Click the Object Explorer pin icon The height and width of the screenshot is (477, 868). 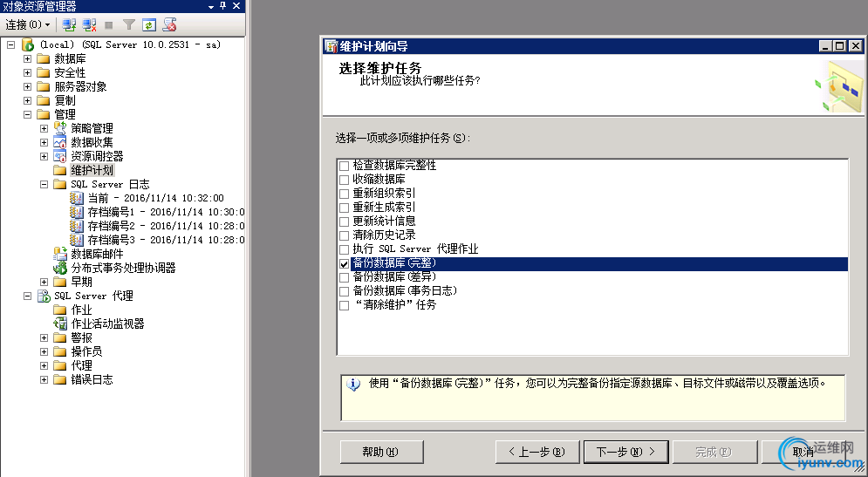click(x=222, y=6)
